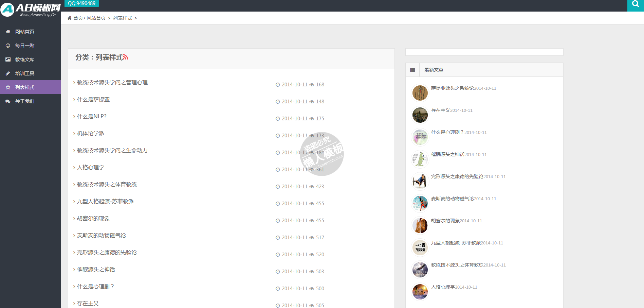
Task: Click the chevron before 胡塞尔的现象 in list
Action: click(x=74, y=219)
